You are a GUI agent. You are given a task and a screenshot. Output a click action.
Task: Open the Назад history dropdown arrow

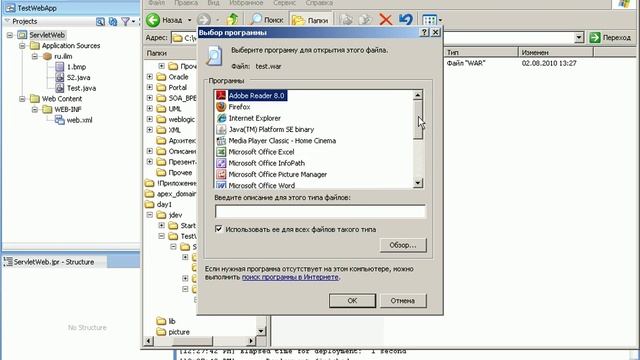coord(189,20)
